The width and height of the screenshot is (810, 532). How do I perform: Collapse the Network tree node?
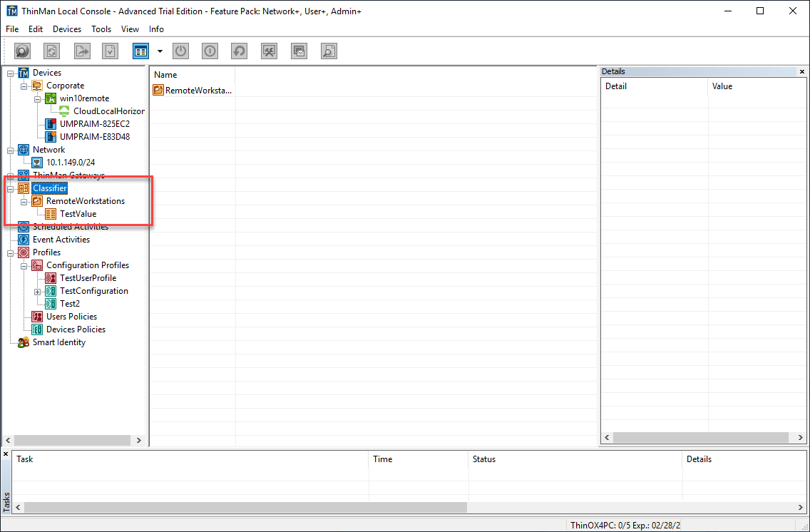tap(10, 150)
